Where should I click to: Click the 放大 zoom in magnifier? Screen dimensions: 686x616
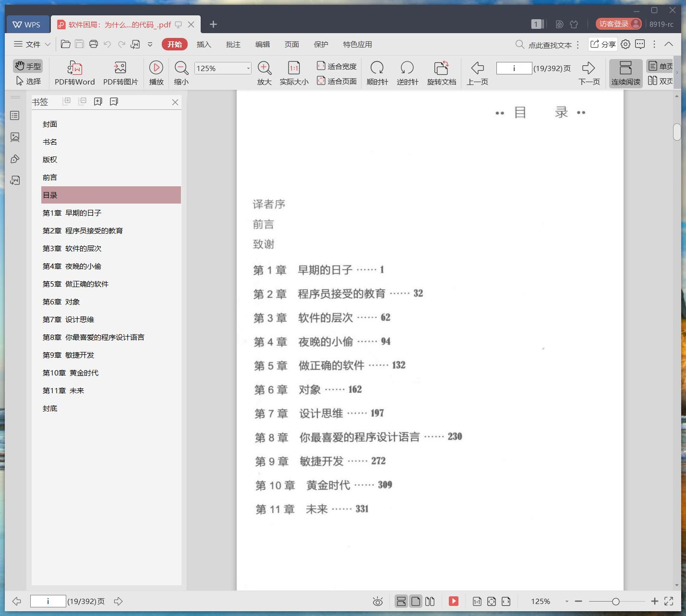point(265,73)
